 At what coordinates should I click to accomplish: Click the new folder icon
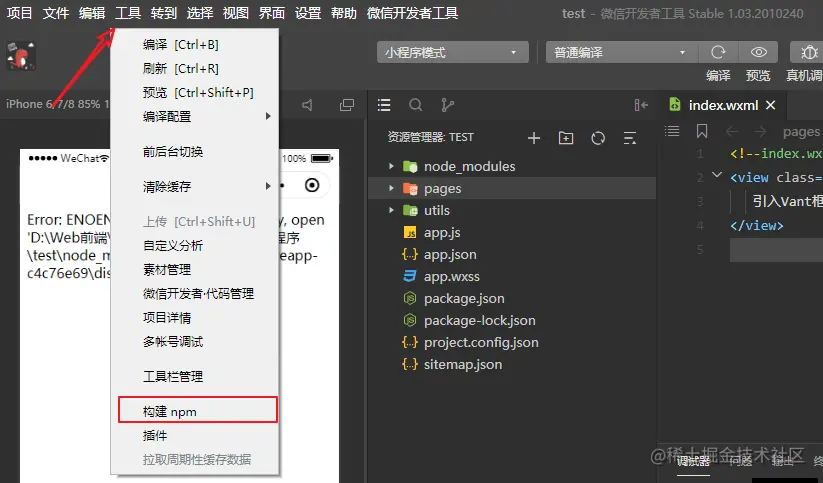click(566, 138)
